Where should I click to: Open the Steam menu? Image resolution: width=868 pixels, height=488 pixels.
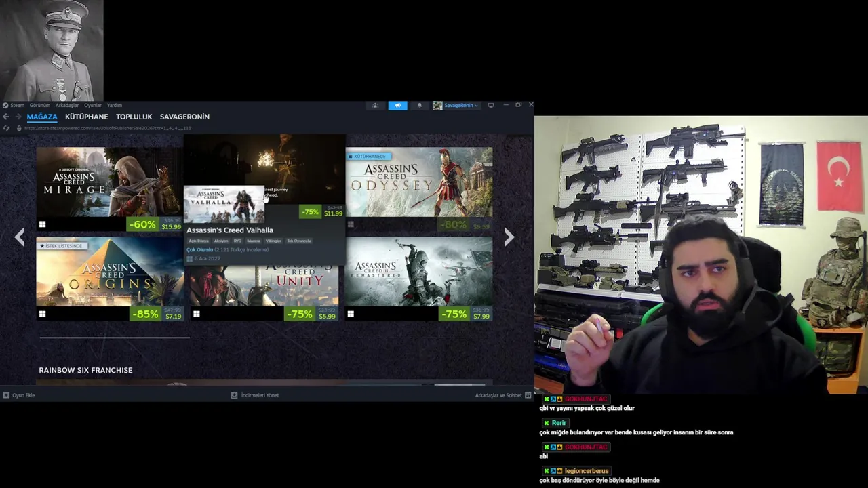(17, 105)
